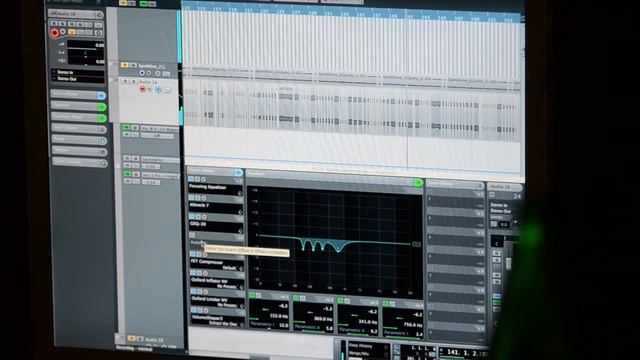Mute the Synthline track
640x360 pixels.
tap(124, 65)
